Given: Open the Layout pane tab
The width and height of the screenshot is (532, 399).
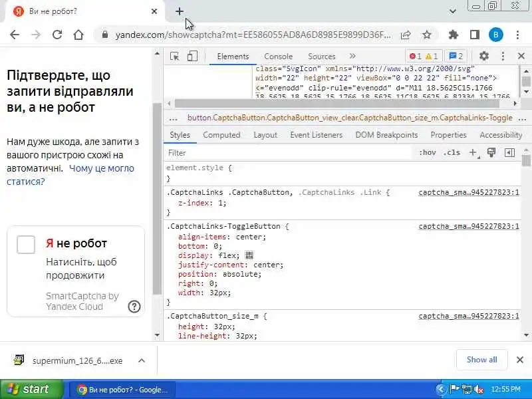Looking at the screenshot, I should [265, 135].
